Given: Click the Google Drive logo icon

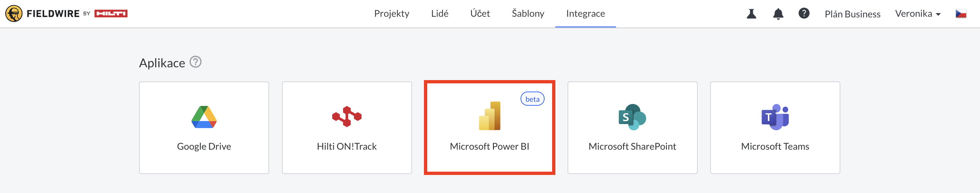Looking at the screenshot, I should 204,117.
